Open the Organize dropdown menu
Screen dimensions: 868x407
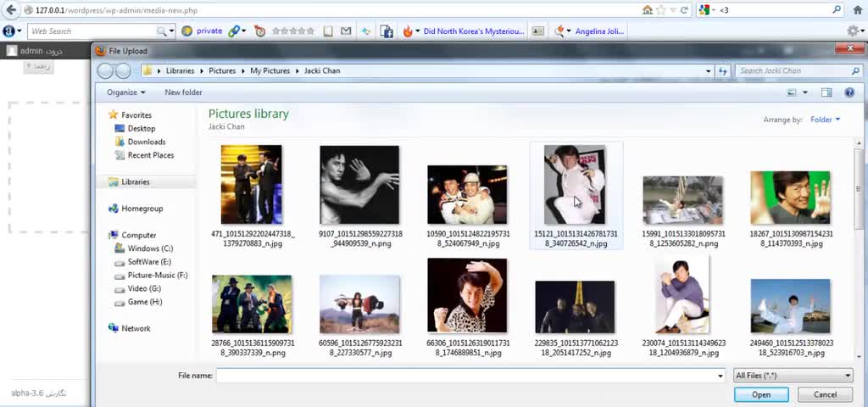pyautogui.click(x=126, y=92)
